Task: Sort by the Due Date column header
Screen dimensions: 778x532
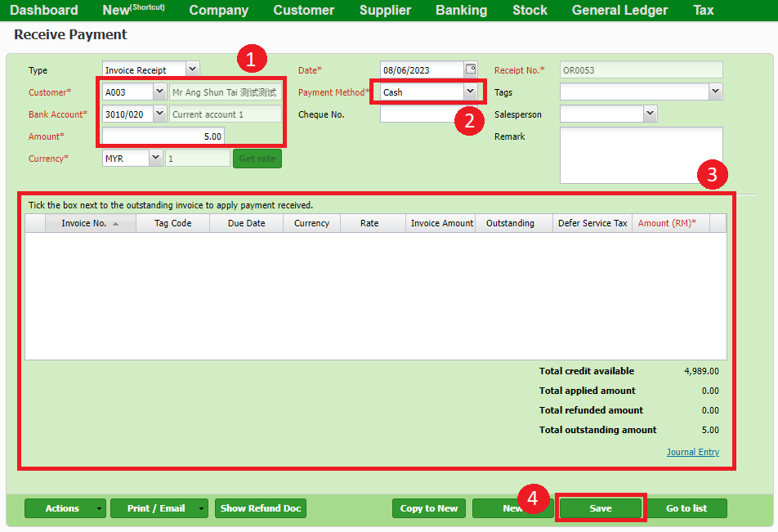Action: coord(246,223)
